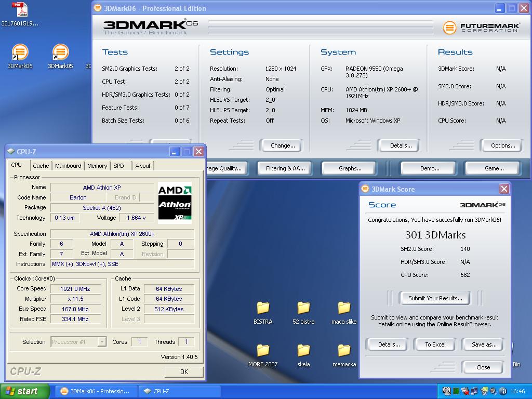Click the Specification field AMD Athlon(tm) XP 2600+
Image resolution: width=532 pixels, height=399 pixels.
(x=122, y=234)
